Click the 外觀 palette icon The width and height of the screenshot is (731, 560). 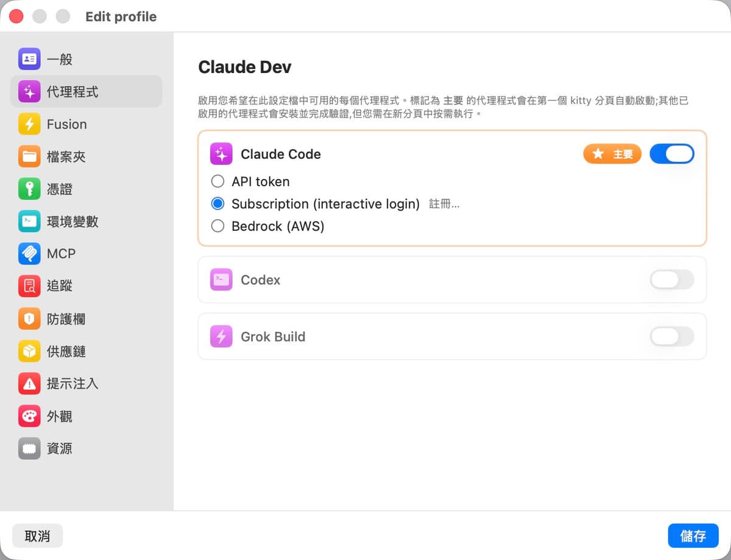pyautogui.click(x=29, y=416)
